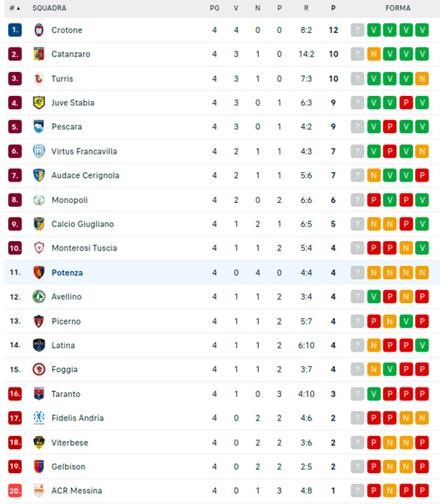Click Crotone's upcoming match question mark badge
440x504 pixels.
tap(357, 30)
